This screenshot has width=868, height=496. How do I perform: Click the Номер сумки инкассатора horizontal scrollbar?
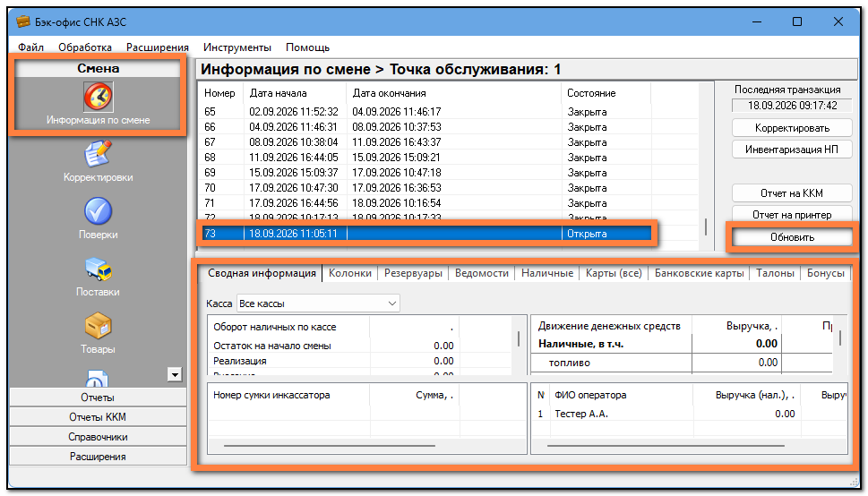coord(330,446)
